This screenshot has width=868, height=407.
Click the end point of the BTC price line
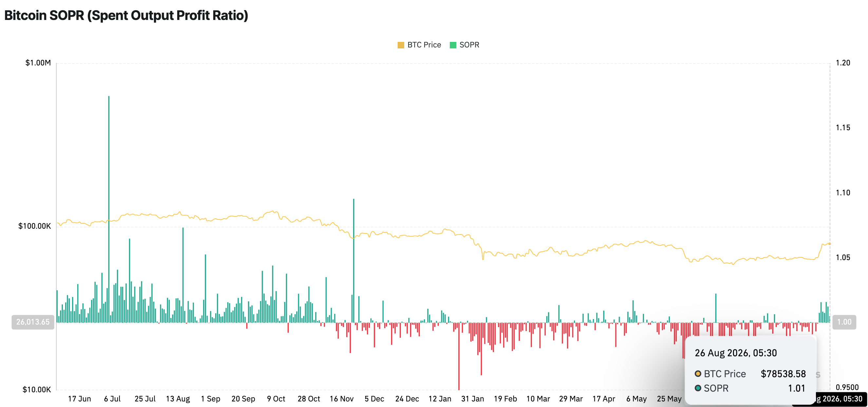pyautogui.click(x=830, y=243)
